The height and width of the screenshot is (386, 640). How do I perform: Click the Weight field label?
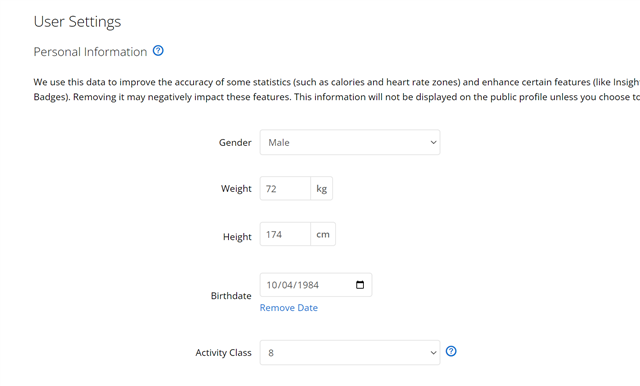click(236, 189)
